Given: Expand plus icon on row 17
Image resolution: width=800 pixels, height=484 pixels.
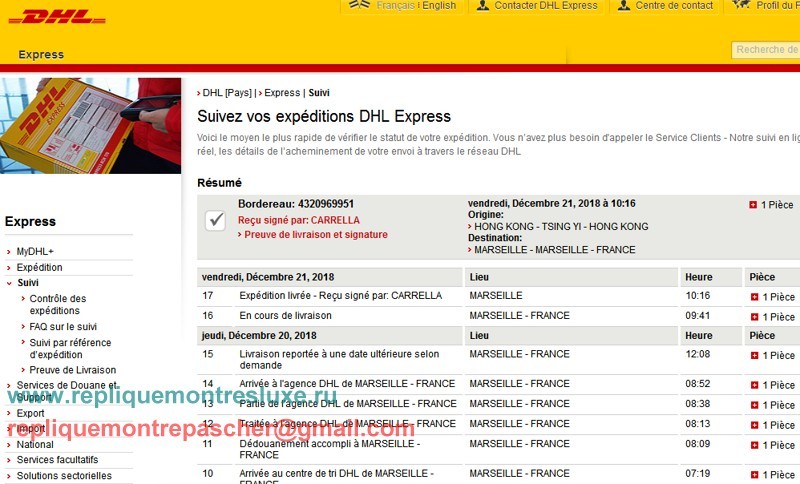Looking at the screenshot, I should click(x=754, y=297).
